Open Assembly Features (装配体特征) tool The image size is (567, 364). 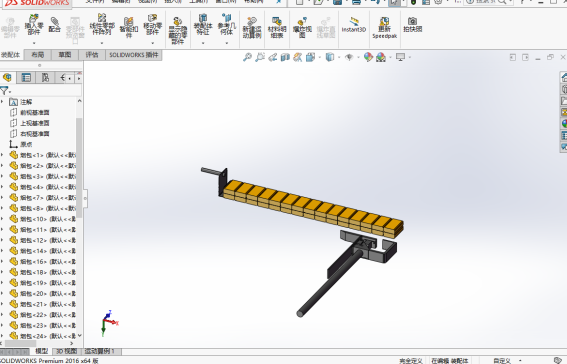click(x=203, y=25)
